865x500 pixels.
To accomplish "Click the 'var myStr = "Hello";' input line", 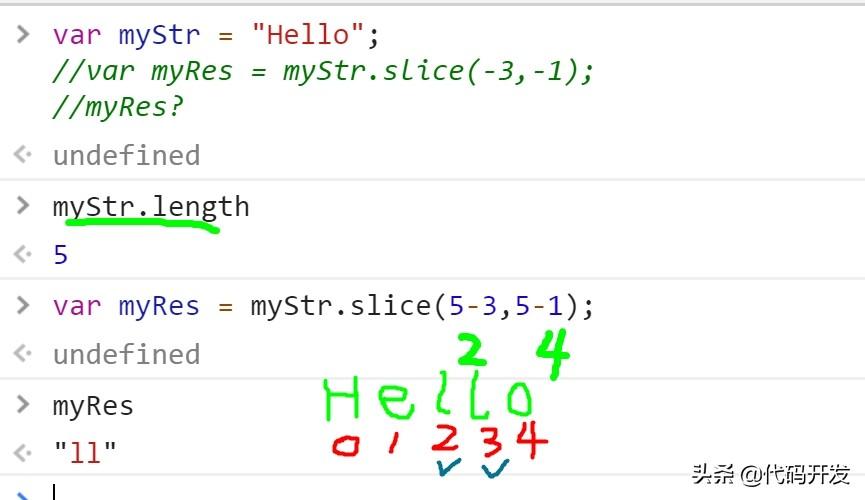I will 216,35.
